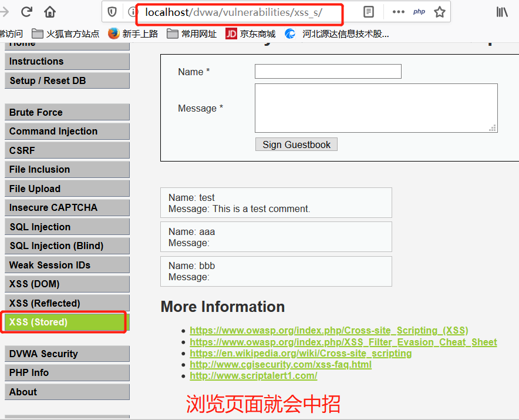Open File Inclusion menu item
This screenshot has width=519, height=420.
[x=67, y=170]
